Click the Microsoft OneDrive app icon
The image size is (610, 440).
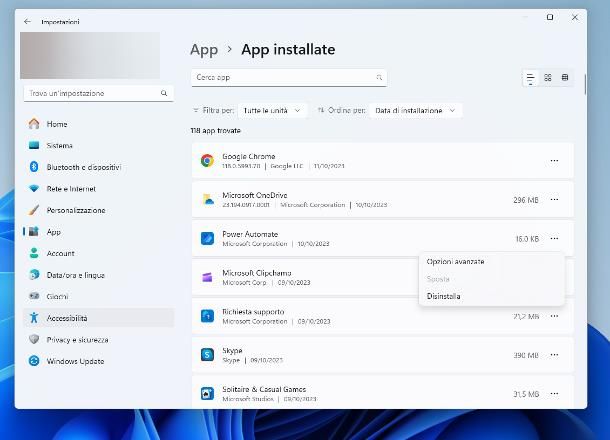pos(208,199)
